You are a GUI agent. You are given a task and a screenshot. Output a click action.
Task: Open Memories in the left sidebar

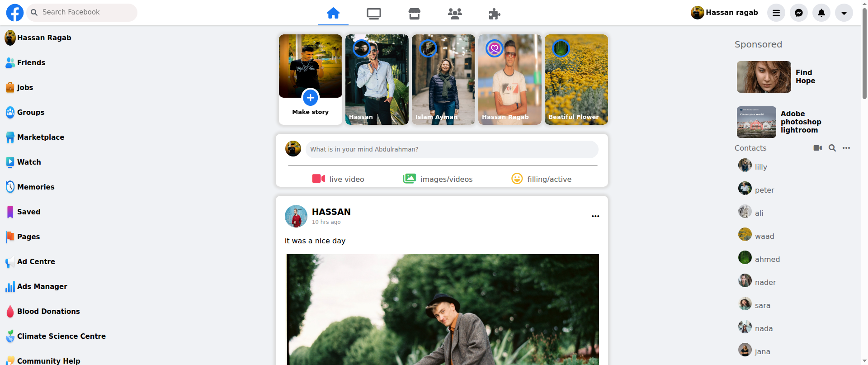coord(30,187)
